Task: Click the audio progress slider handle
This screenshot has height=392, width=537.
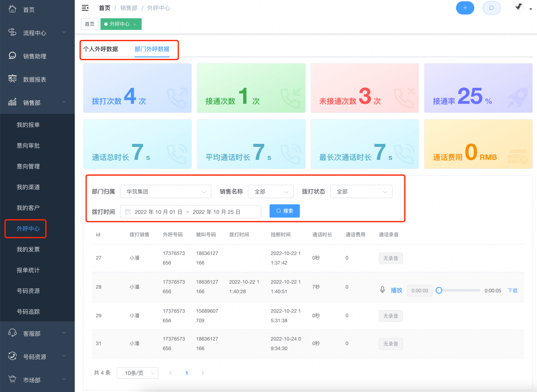Action: pyautogui.click(x=439, y=290)
